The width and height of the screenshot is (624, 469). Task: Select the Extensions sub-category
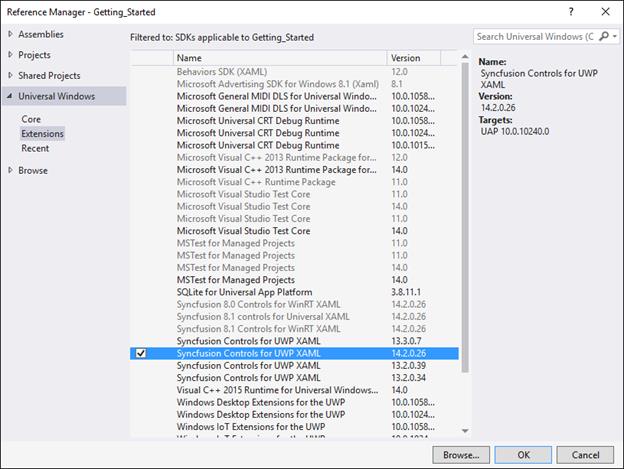click(42, 134)
